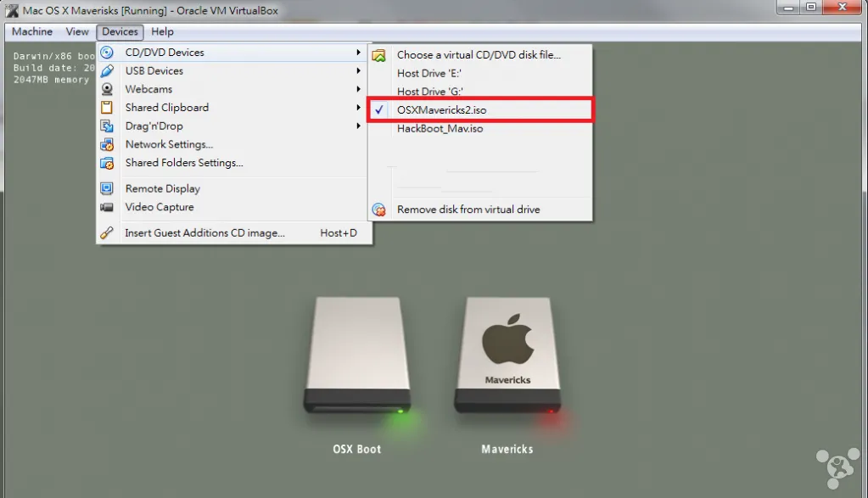This screenshot has height=498, width=868.
Task: Select HackBoot_Mav.iso disk image
Action: click(x=480, y=128)
